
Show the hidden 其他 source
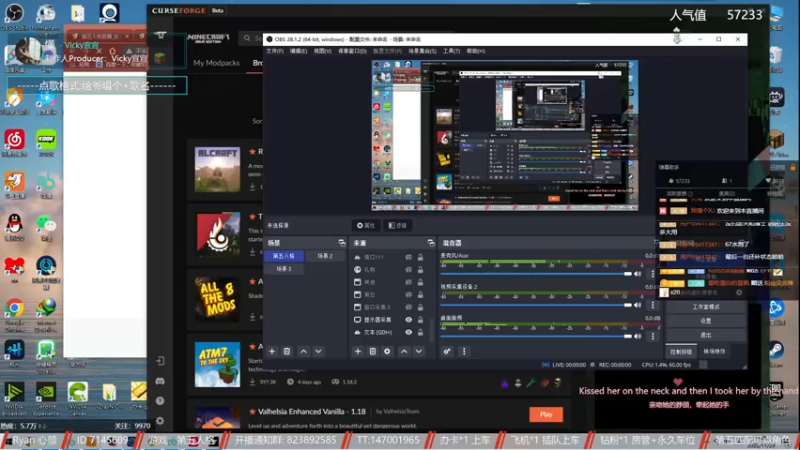pos(409,282)
